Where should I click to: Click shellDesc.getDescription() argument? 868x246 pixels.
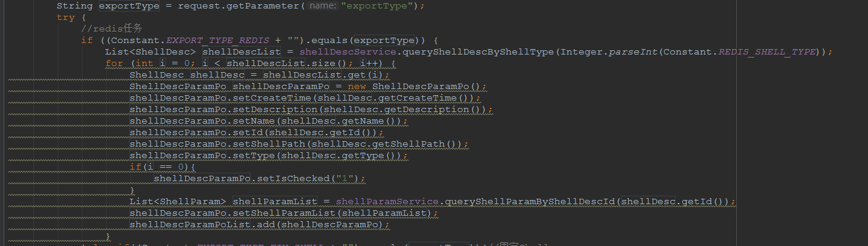pos(402,110)
